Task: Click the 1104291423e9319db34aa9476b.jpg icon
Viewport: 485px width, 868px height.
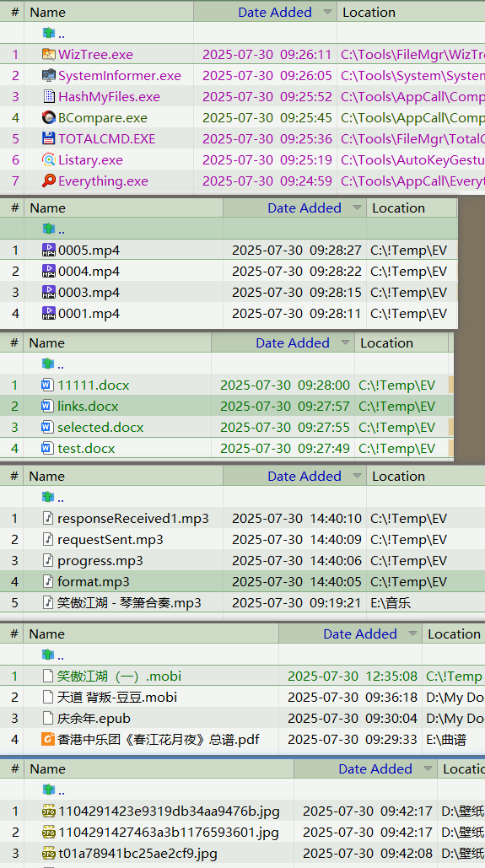Action: point(49,811)
